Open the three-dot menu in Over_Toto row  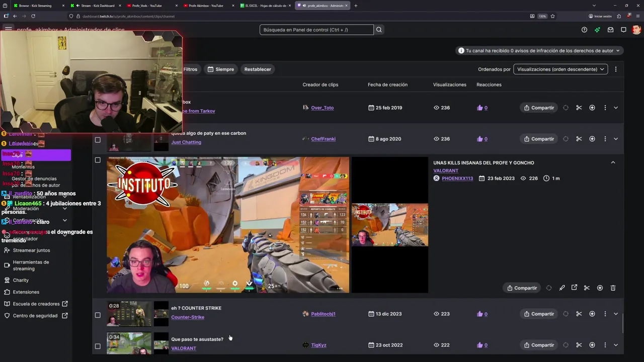tap(605, 108)
